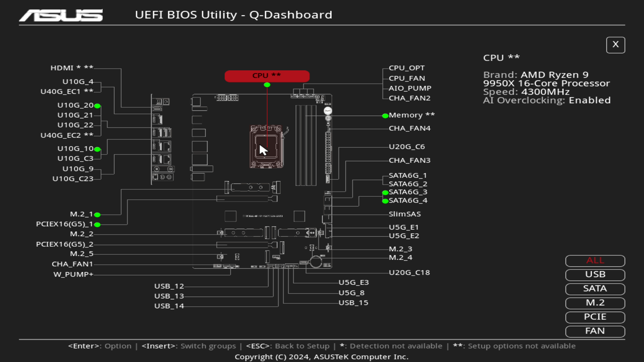644x362 pixels.
Task: Switch to the PCIE view
Action: click(595, 317)
